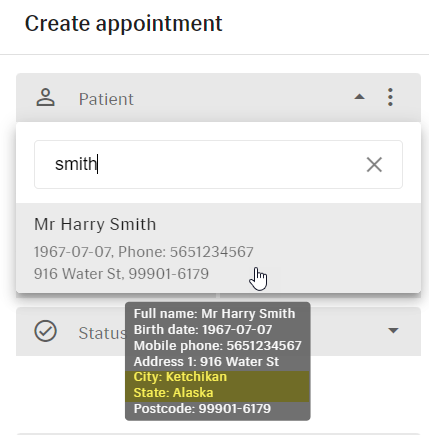Click the person icon beside Patient
The width and height of the screenshot is (429, 435).
coord(45,98)
